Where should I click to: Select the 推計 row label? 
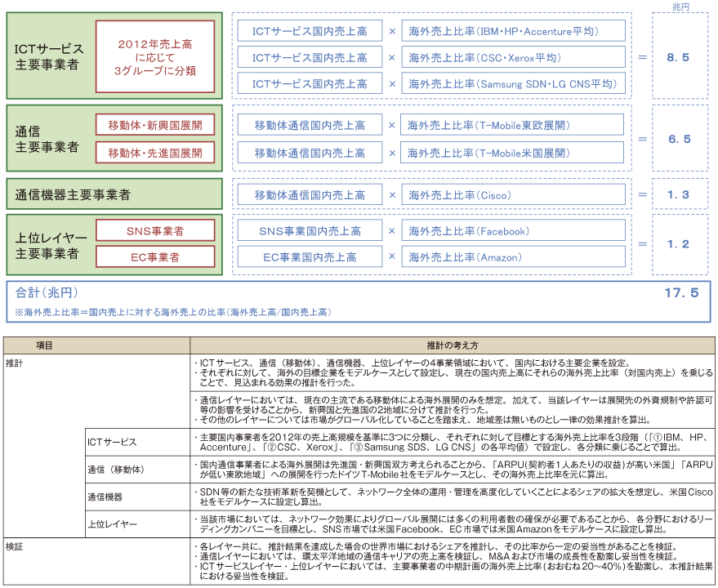[x=14, y=363]
